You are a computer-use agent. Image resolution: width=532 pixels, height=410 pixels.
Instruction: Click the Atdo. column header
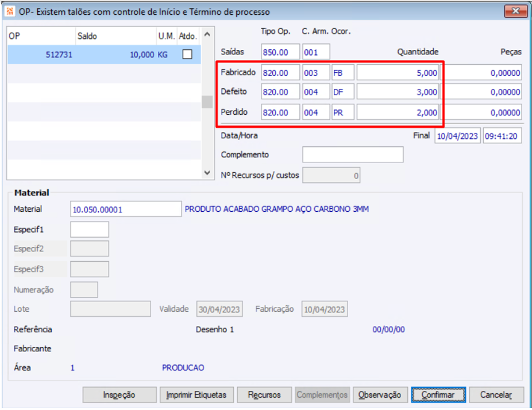tap(188, 36)
